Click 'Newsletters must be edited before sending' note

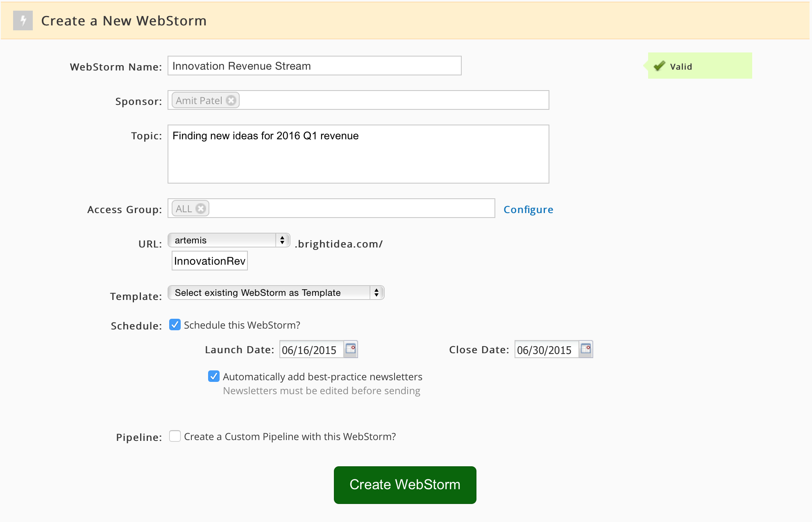322,390
